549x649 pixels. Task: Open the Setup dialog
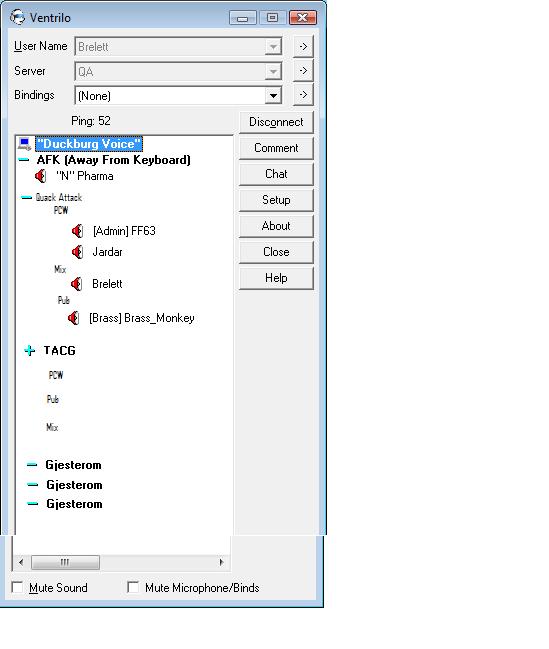276,200
